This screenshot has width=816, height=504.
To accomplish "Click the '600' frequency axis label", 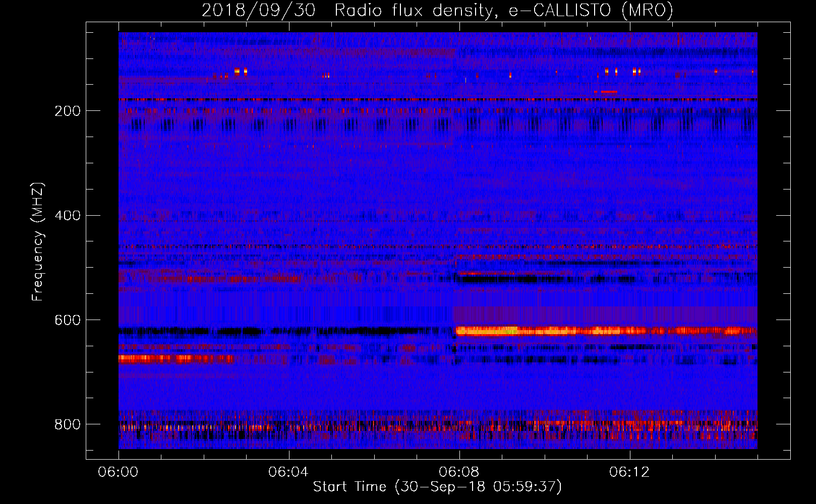I will coord(68,320).
